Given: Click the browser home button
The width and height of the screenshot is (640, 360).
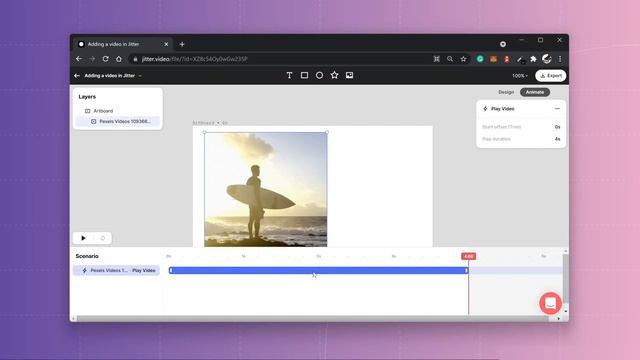Looking at the screenshot, I should point(119,59).
